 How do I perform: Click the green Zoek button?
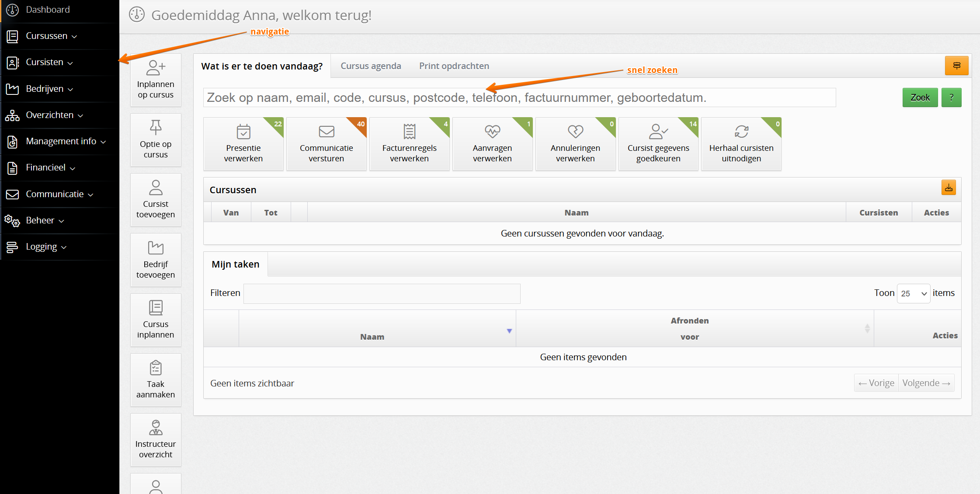[920, 97]
